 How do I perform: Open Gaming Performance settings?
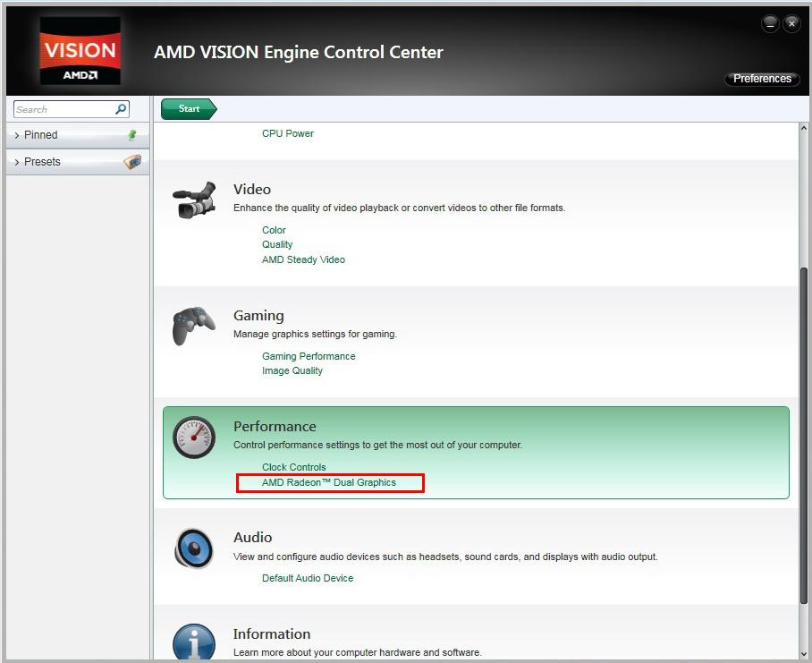coord(309,356)
